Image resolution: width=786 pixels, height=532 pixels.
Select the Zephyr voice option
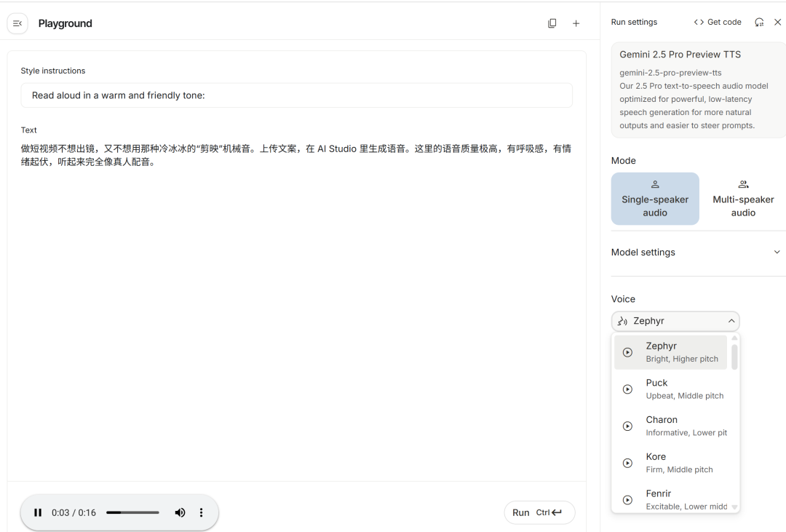click(671, 352)
